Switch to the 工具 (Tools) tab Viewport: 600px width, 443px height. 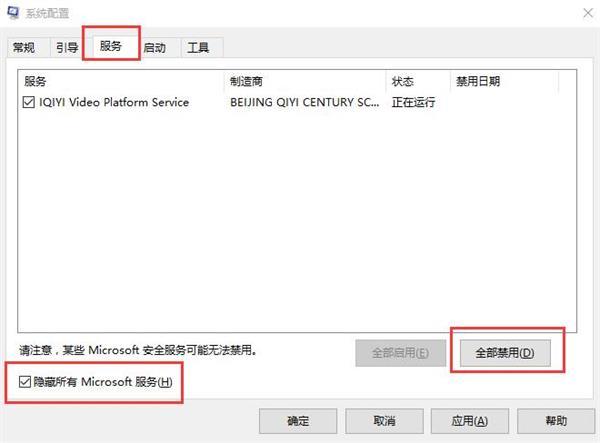click(198, 48)
